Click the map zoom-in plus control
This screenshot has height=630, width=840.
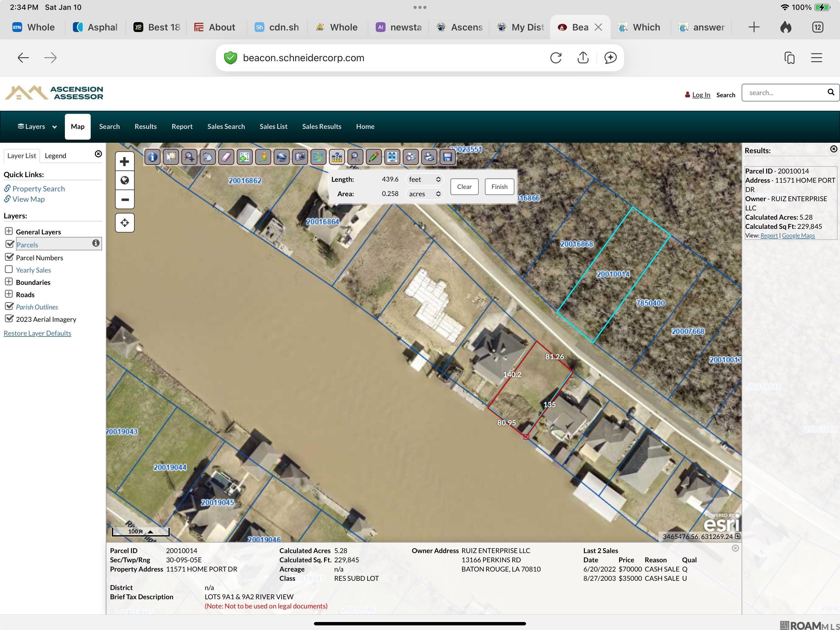pos(125,161)
